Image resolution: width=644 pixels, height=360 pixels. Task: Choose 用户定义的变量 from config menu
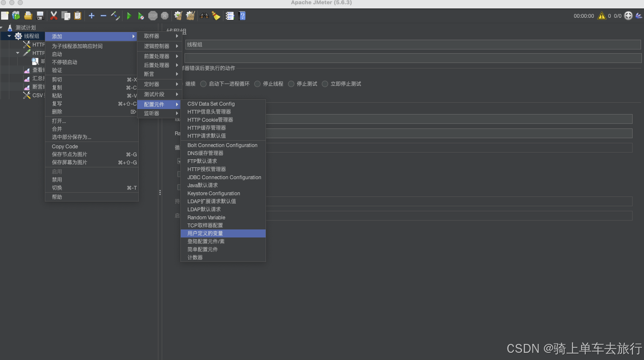click(x=223, y=233)
